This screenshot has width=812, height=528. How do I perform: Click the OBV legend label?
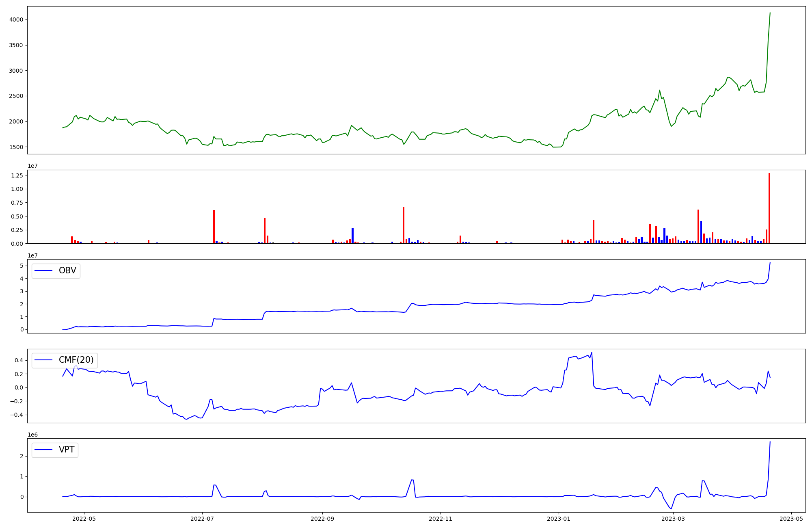[67, 270]
